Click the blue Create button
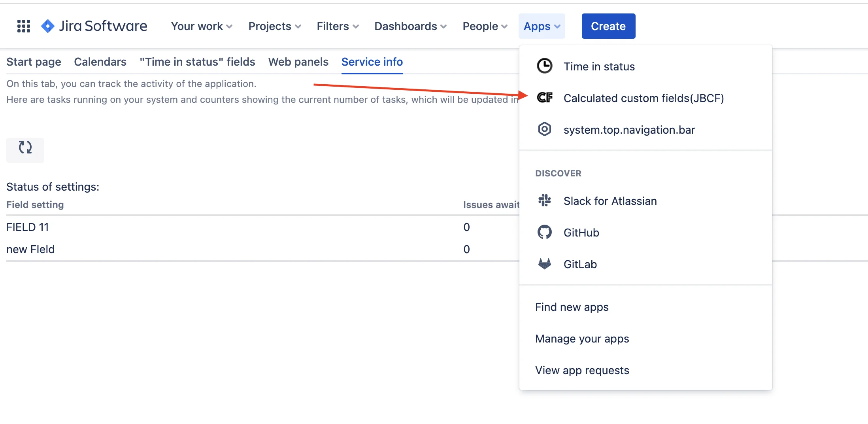The image size is (868, 424). 609,26
